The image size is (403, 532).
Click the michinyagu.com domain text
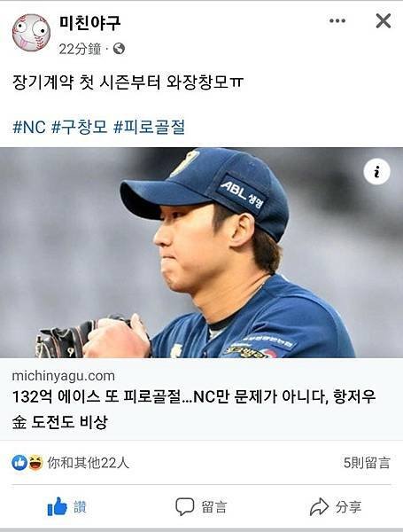(x=64, y=376)
